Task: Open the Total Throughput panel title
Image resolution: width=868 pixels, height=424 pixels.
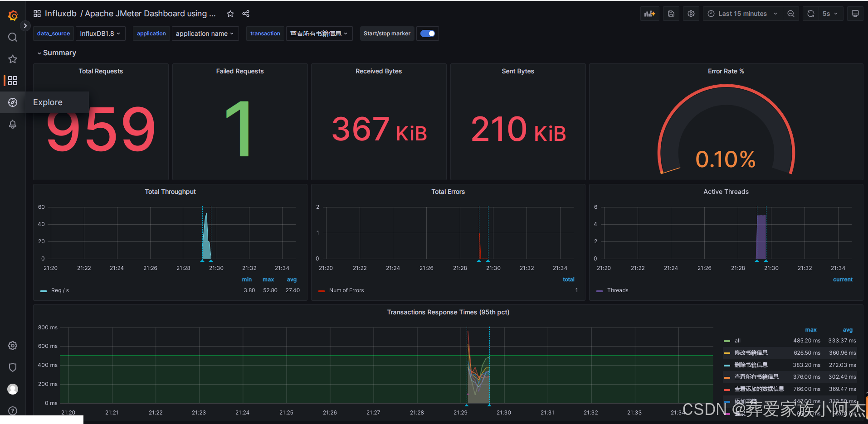Action: click(x=170, y=192)
